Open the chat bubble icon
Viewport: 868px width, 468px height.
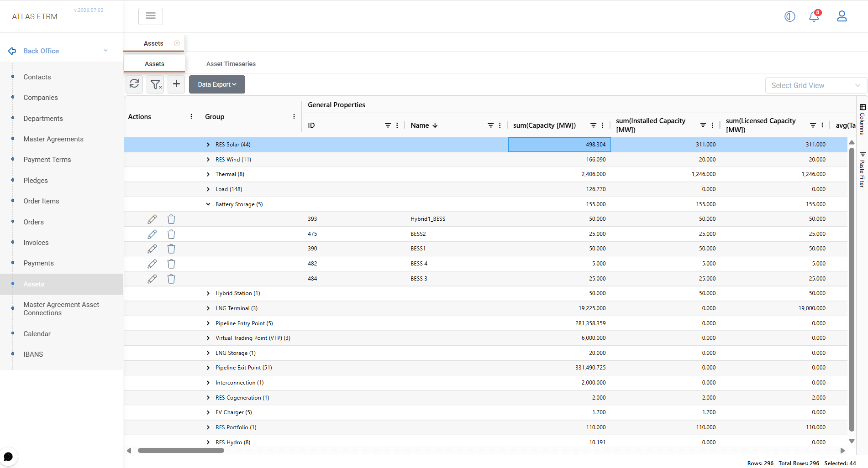point(8,457)
